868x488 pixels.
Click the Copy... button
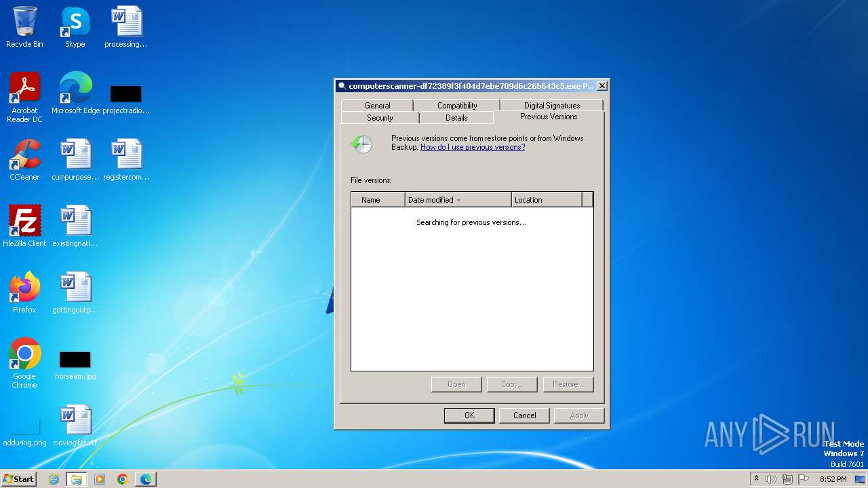pyautogui.click(x=512, y=384)
